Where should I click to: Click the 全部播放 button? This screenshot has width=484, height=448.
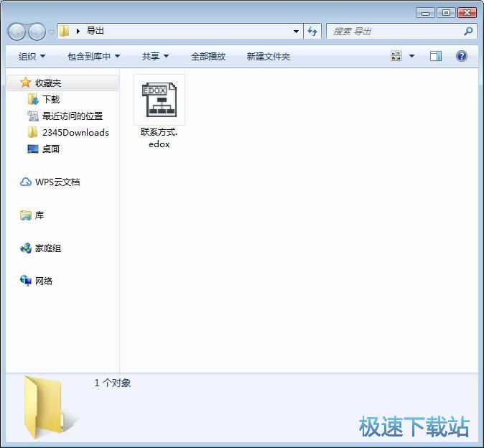[208, 56]
